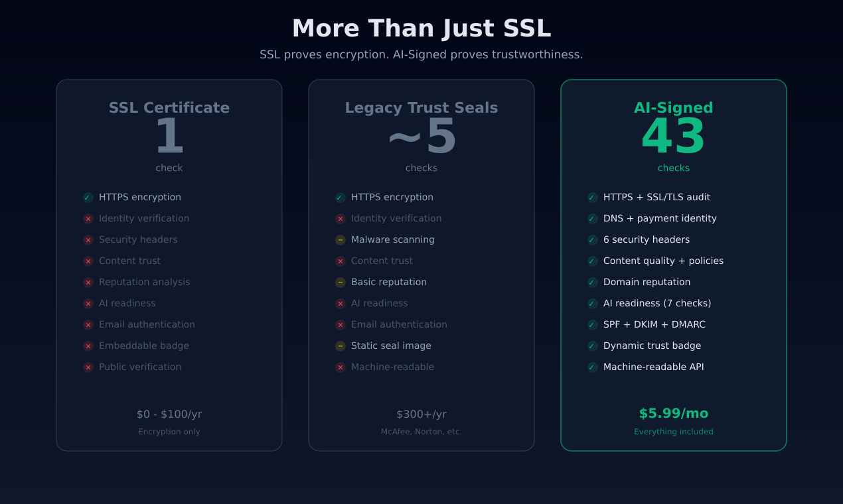This screenshot has width=843, height=504.
Task: Click red X beside Identity verification in Legacy Trust Seals card
Action: (341, 219)
